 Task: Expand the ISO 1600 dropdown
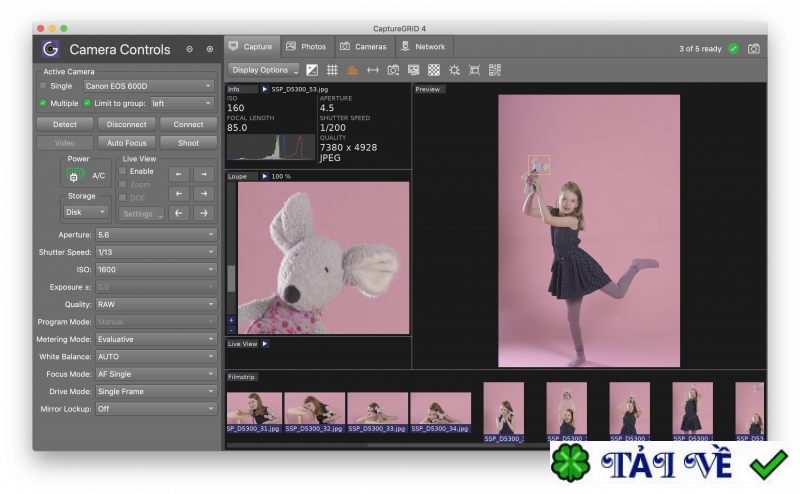point(155,269)
